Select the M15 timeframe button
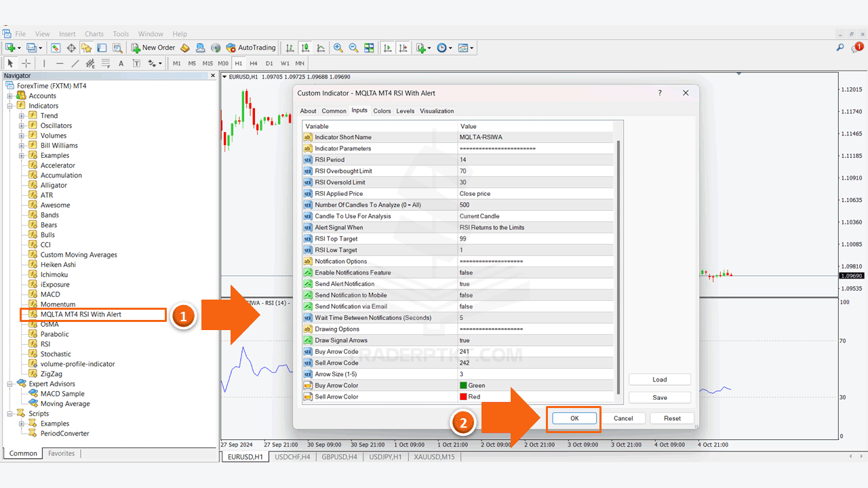Image resolution: width=868 pixels, height=488 pixels. coord(208,63)
